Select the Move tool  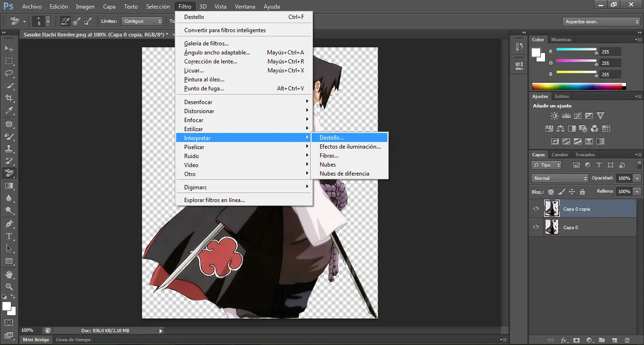click(x=9, y=49)
